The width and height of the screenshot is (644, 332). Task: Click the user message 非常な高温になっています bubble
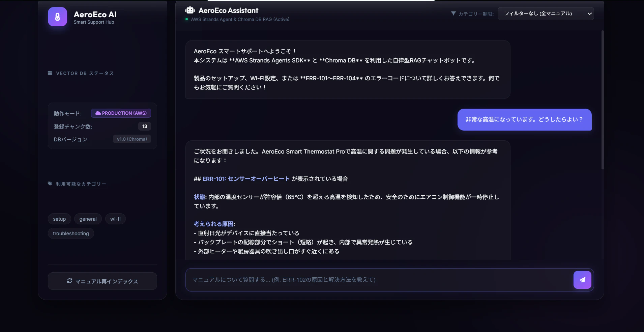524,119
